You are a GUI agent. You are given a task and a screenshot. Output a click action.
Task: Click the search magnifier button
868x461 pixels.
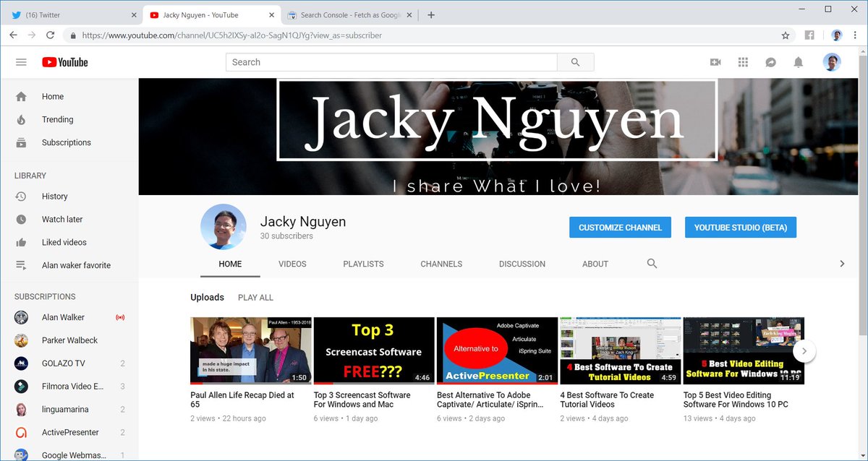click(575, 62)
